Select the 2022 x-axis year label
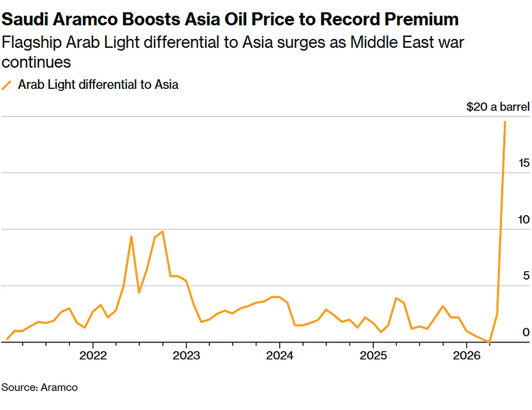532x410 pixels. coord(93,356)
